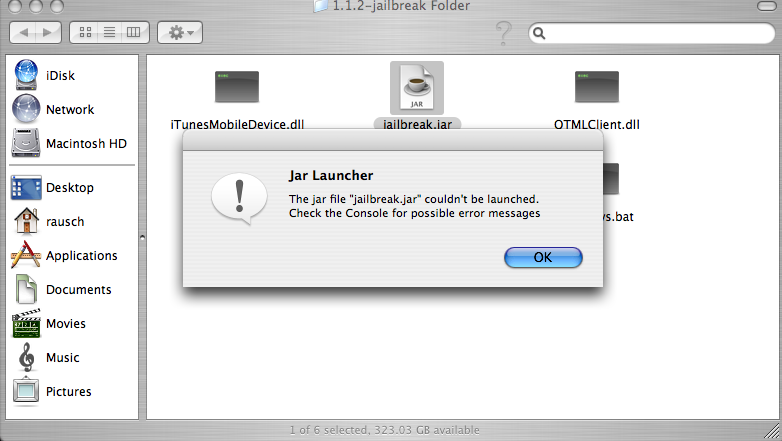Click OK in Jar Launcher dialog
The image size is (782, 441).
point(543,257)
